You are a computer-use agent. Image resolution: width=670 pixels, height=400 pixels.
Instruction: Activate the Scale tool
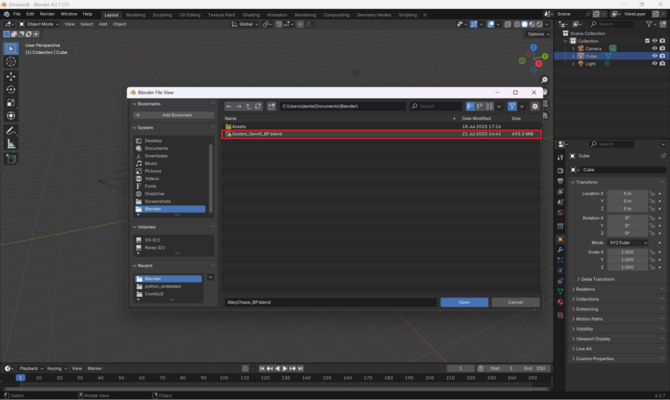pos(11,103)
